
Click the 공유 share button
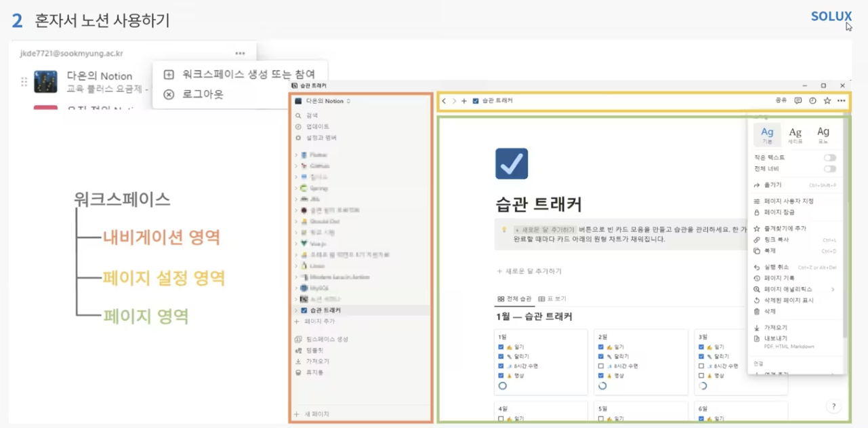point(781,100)
